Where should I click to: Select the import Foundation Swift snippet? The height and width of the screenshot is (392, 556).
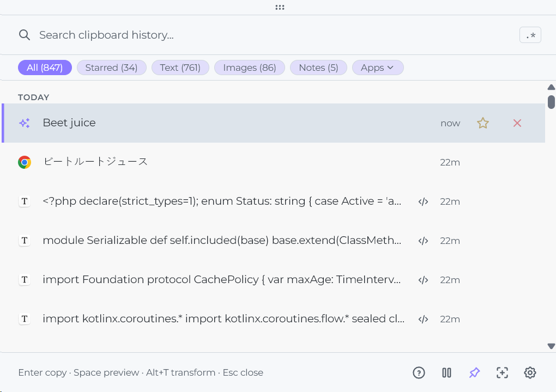[x=221, y=280]
